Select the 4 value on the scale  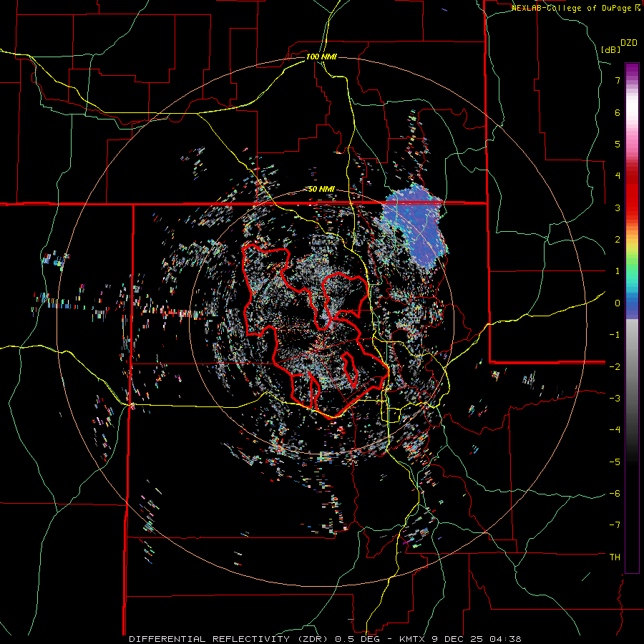(x=618, y=176)
